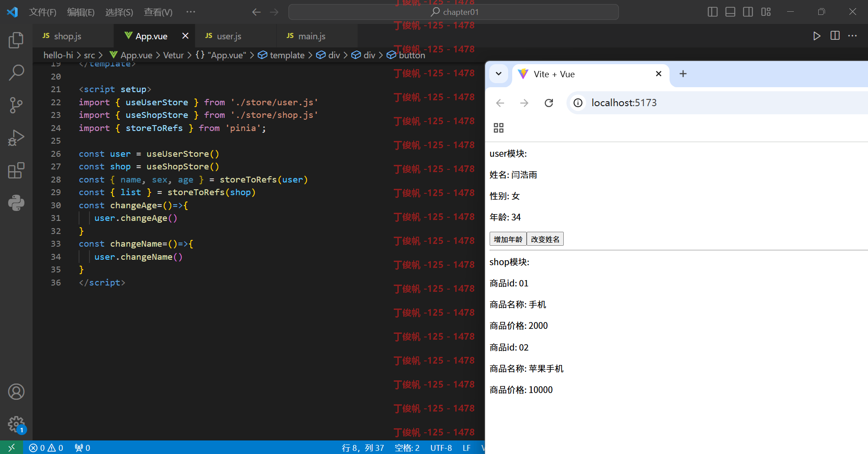Screen dimensions: 868x454
Task: Open the Manage gear menu
Action: [x=16, y=424]
